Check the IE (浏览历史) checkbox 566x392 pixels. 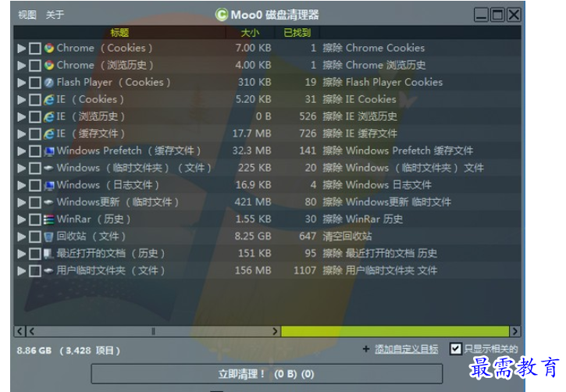pyautogui.click(x=35, y=117)
